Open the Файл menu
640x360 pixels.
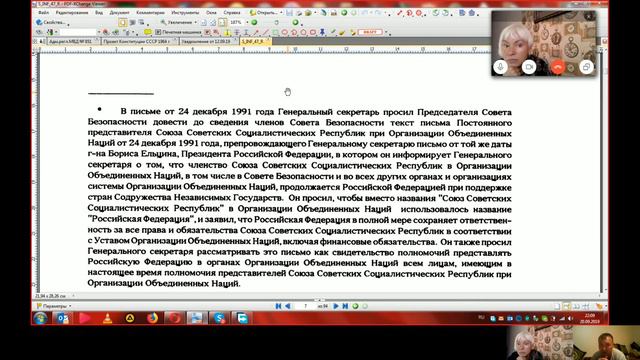click(x=43, y=13)
